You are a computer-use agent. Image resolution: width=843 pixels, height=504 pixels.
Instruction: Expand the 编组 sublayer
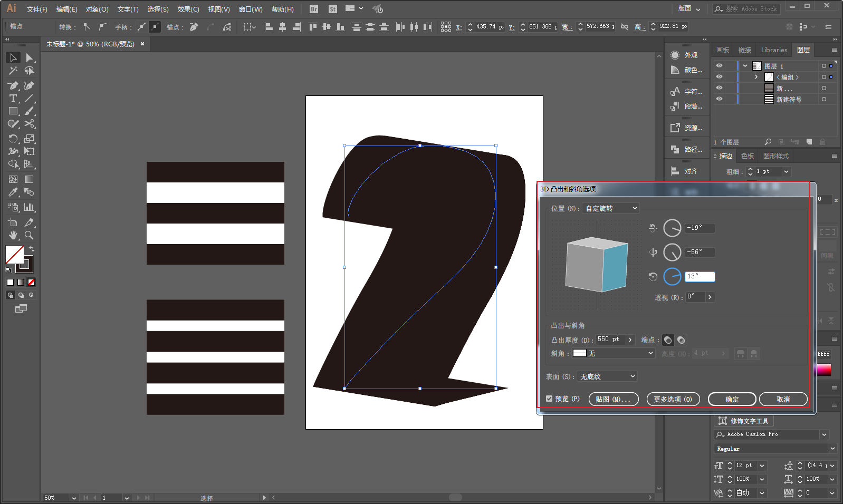point(756,77)
